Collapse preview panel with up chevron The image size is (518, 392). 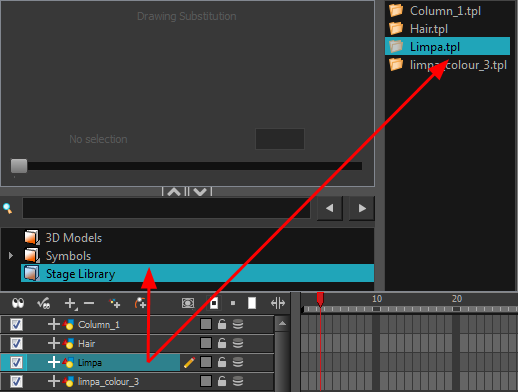coord(174,192)
